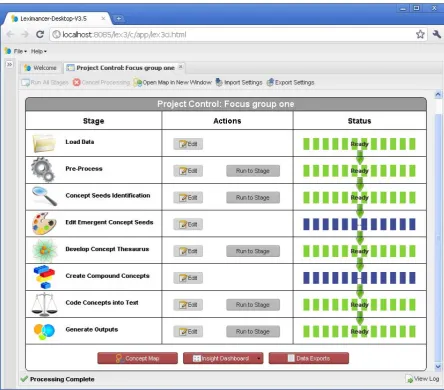Image resolution: width=444 pixels, height=390 pixels.
Task: Click Cancel Processing in the toolbar
Action: click(101, 82)
